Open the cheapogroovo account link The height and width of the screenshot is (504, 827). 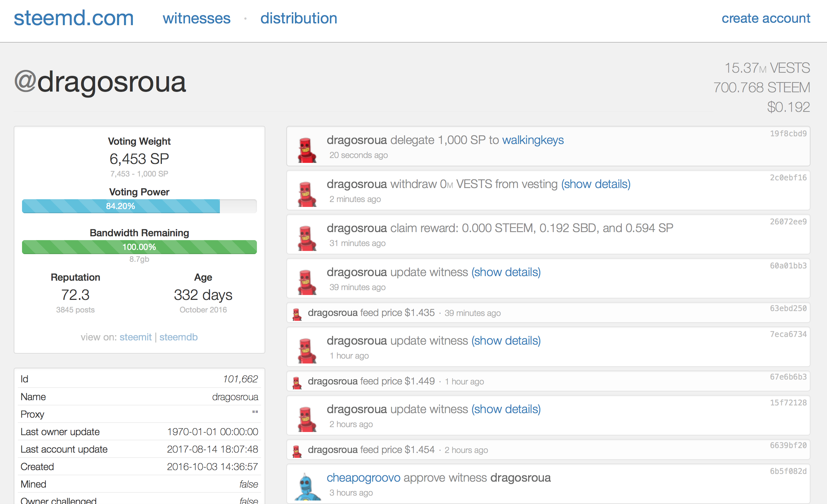coord(364,477)
